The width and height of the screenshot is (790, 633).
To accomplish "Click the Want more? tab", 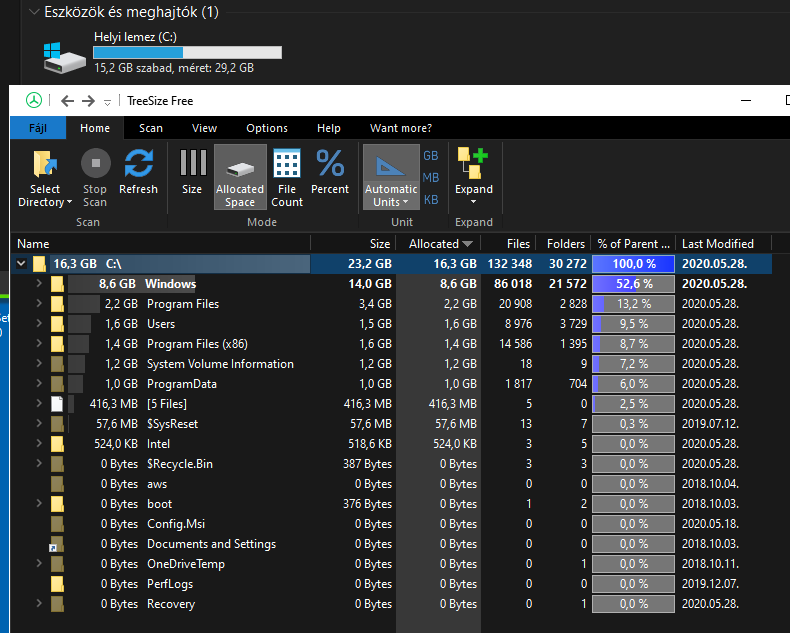I will click(401, 128).
